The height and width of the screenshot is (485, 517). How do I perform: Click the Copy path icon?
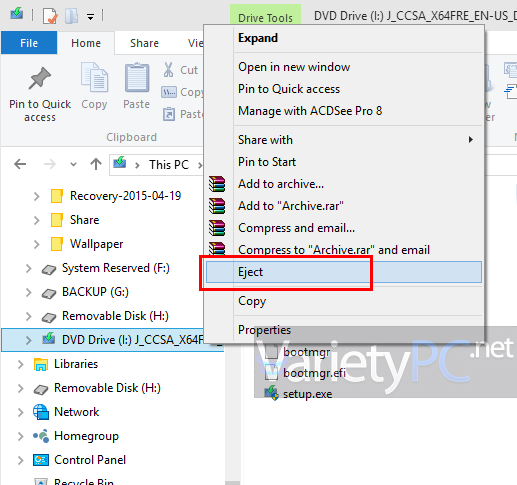pyautogui.click(x=169, y=92)
